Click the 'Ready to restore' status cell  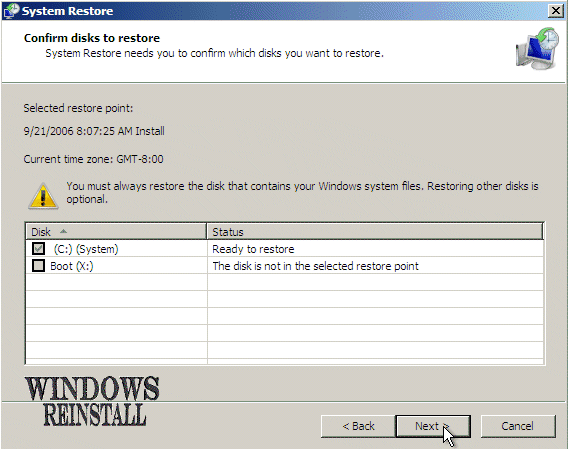point(253,249)
